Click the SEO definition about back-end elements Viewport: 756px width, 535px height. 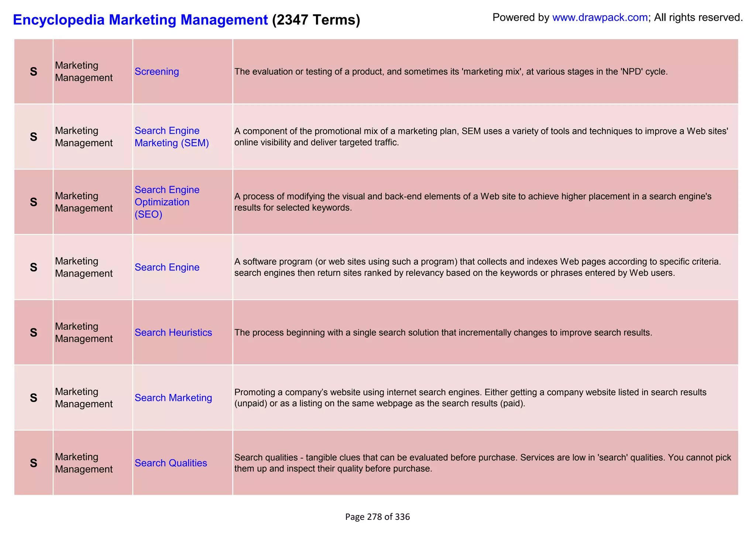[x=473, y=202]
